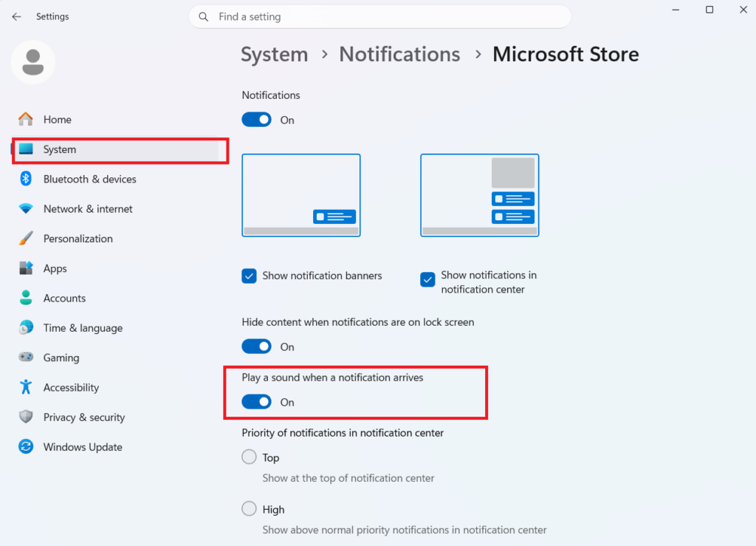Open the Apps settings
Viewport: 756px width, 546px height.
116,268
